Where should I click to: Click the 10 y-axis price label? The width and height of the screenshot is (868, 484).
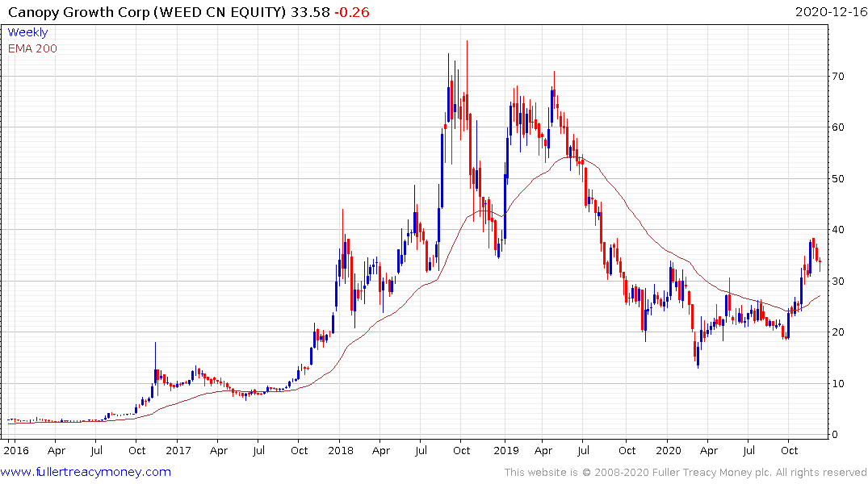tap(838, 383)
